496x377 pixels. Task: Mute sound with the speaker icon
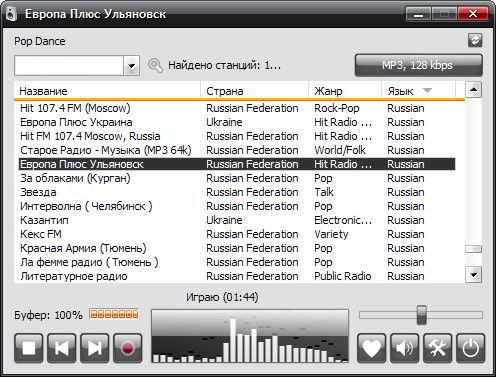(x=404, y=348)
